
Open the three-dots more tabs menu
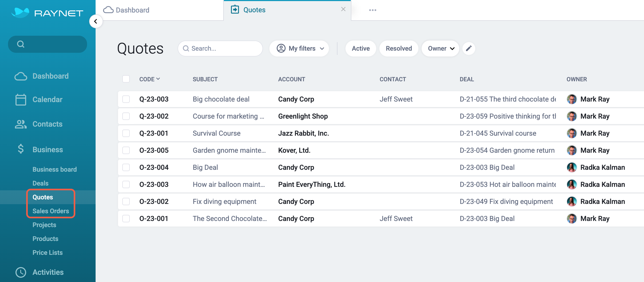coord(372,10)
